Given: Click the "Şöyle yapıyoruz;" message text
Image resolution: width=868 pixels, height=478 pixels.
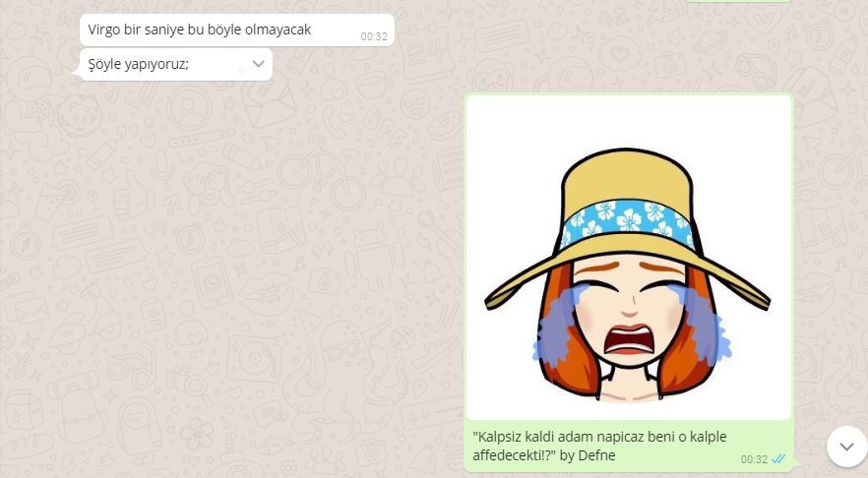Looking at the screenshot, I should [139, 64].
